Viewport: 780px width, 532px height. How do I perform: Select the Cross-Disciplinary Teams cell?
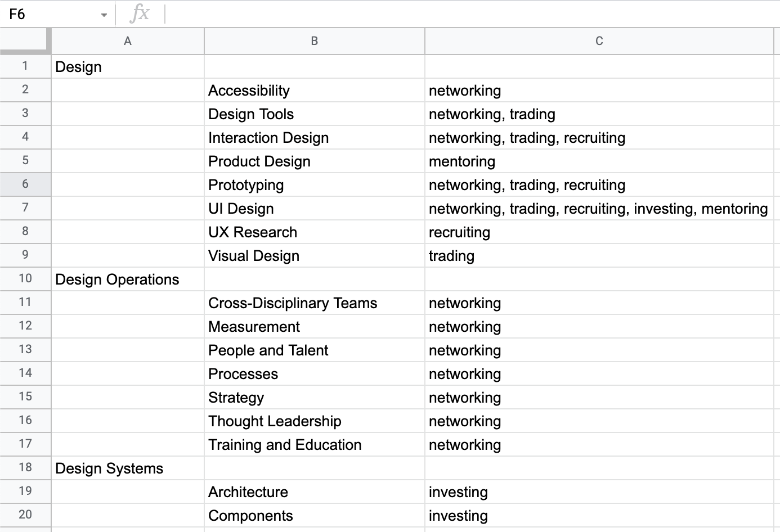tap(315, 303)
